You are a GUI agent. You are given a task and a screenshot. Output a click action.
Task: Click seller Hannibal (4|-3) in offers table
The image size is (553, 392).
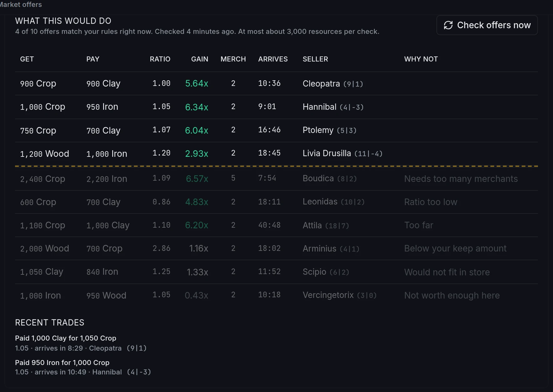click(x=333, y=107)
